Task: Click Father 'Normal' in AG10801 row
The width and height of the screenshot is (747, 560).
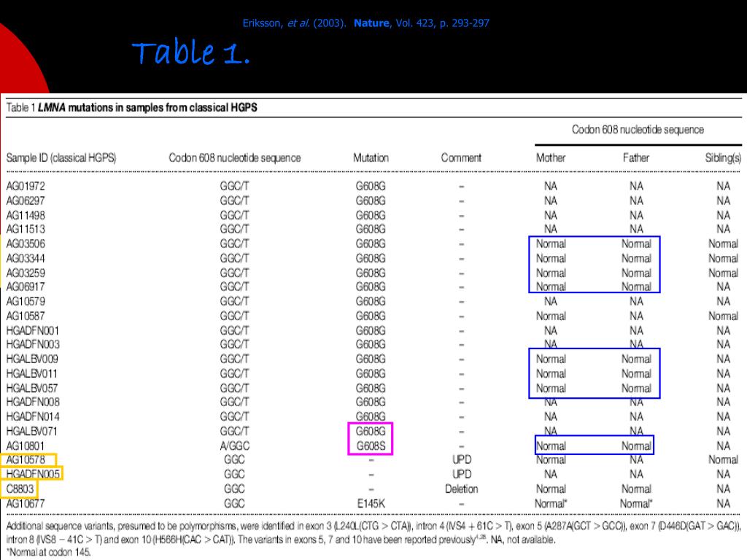Action: point(636,446)
